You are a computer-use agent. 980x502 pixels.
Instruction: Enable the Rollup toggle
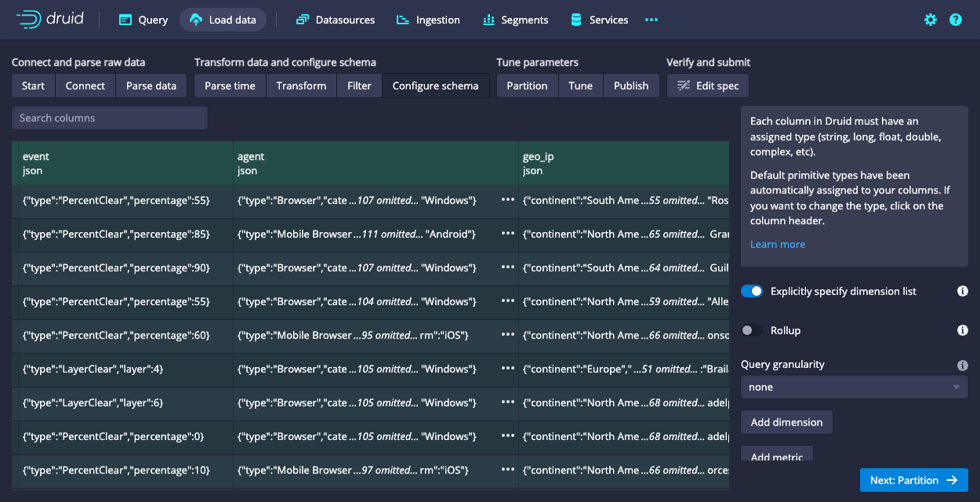pos(752,330)
